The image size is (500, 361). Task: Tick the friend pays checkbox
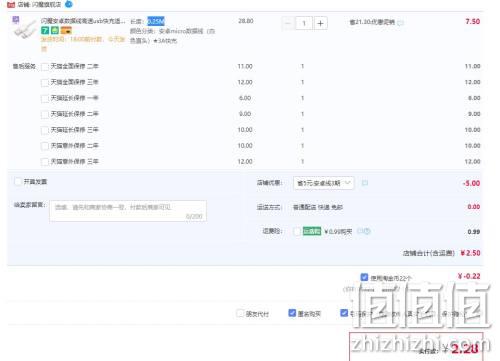240,313
